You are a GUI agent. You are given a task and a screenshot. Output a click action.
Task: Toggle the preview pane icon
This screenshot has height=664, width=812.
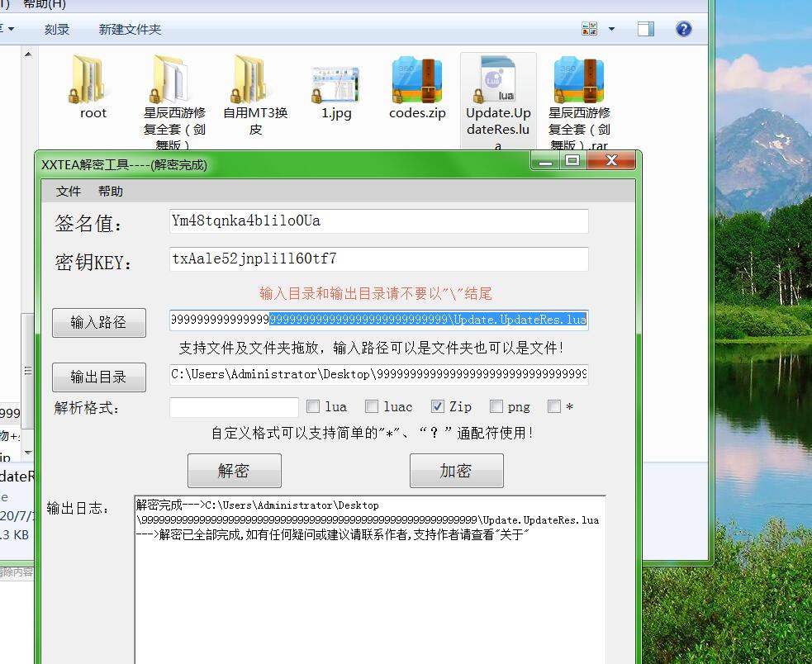pos(644,28)
